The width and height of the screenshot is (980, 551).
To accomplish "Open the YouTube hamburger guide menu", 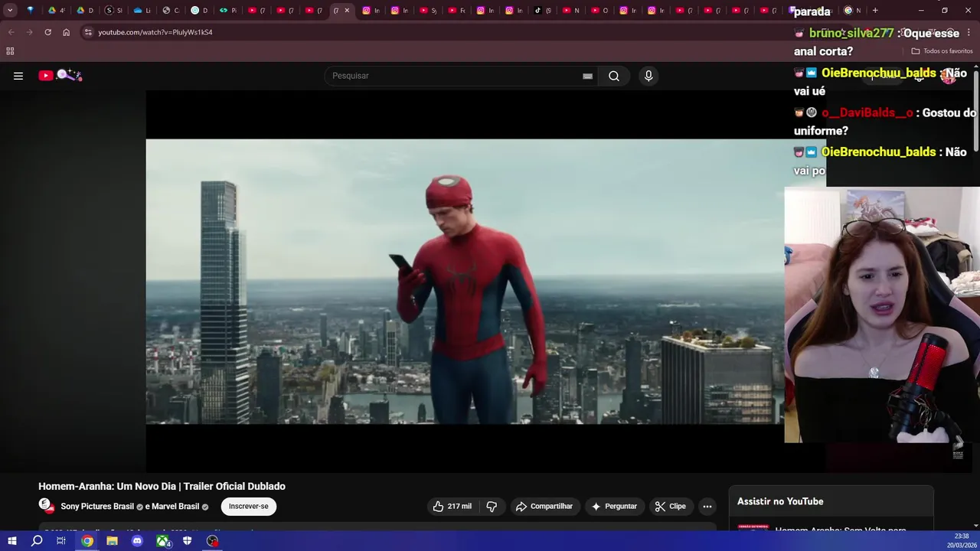I will (18, 76).
